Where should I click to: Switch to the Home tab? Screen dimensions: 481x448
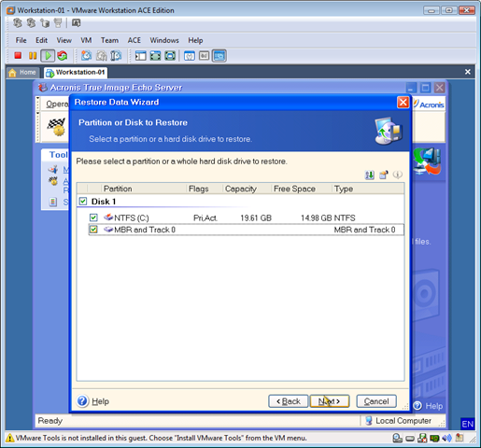pyautogui.click(x=22, y=72)
